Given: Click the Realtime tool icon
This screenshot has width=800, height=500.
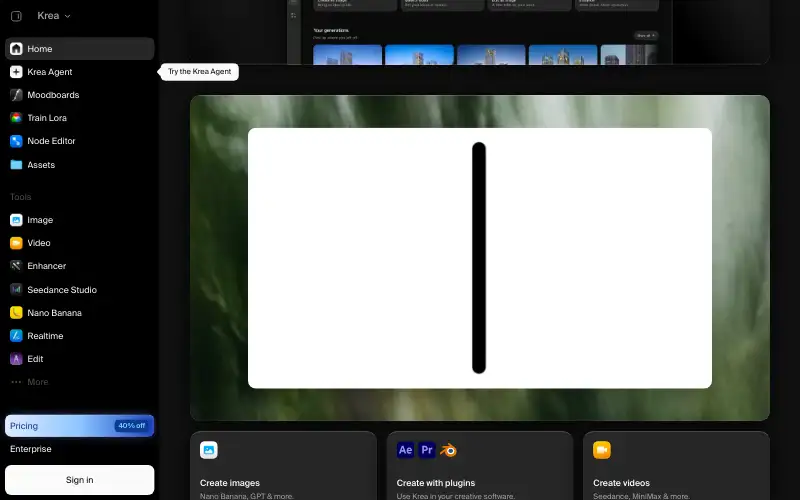Looking at the screenshot, I should [16, 336].
